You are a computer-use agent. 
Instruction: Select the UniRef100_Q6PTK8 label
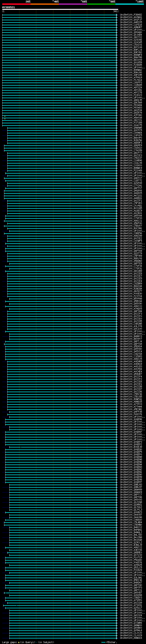point(131,251)
